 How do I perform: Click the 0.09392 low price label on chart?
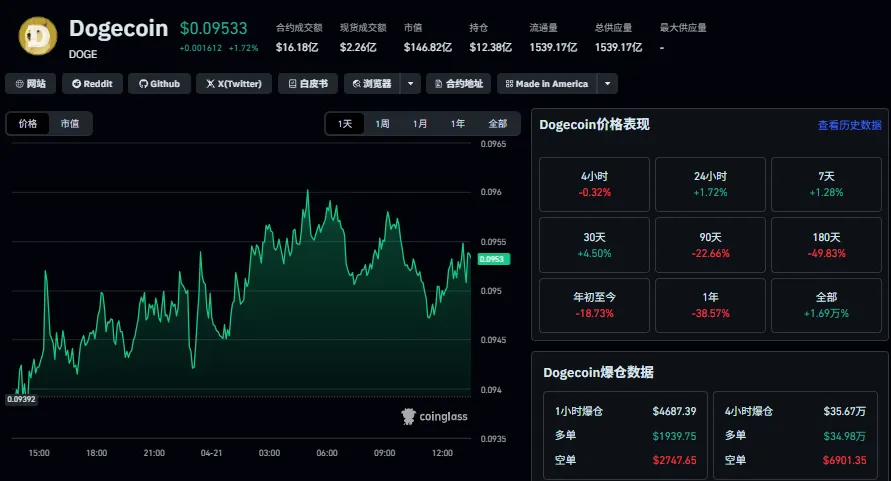[22, 399]
